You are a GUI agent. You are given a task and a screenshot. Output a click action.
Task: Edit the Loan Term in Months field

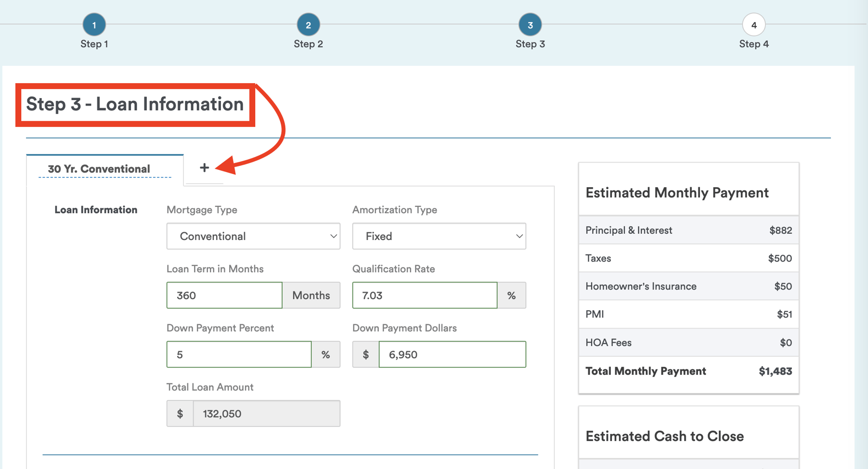224,295
